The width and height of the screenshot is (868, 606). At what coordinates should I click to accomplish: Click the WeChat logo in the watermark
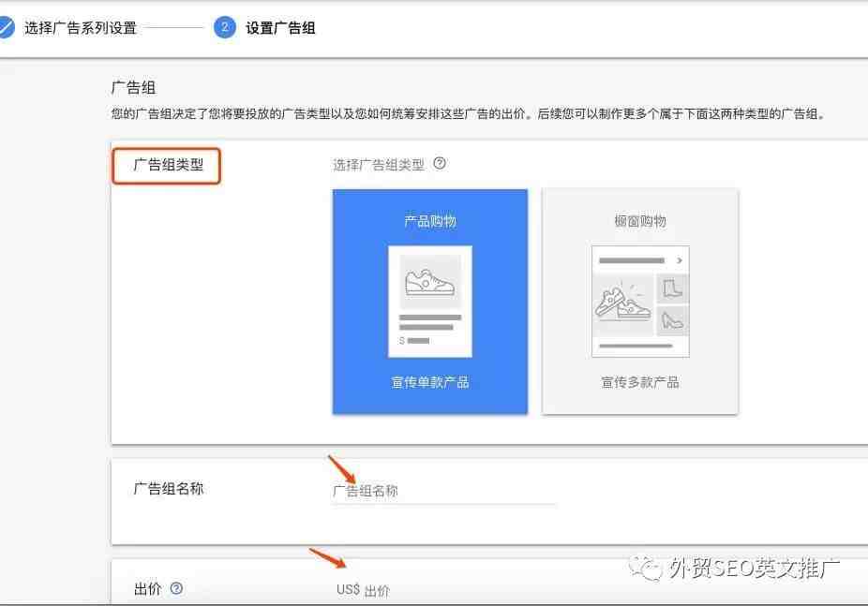point(644,568)
